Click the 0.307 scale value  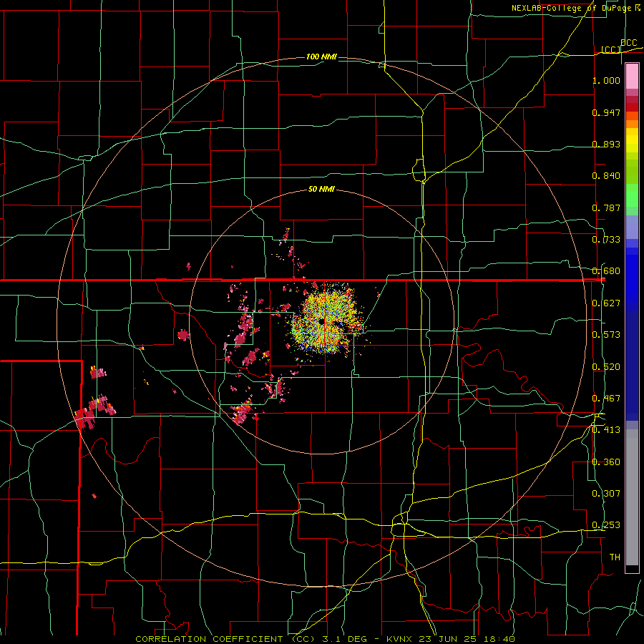tap(606, 494)
